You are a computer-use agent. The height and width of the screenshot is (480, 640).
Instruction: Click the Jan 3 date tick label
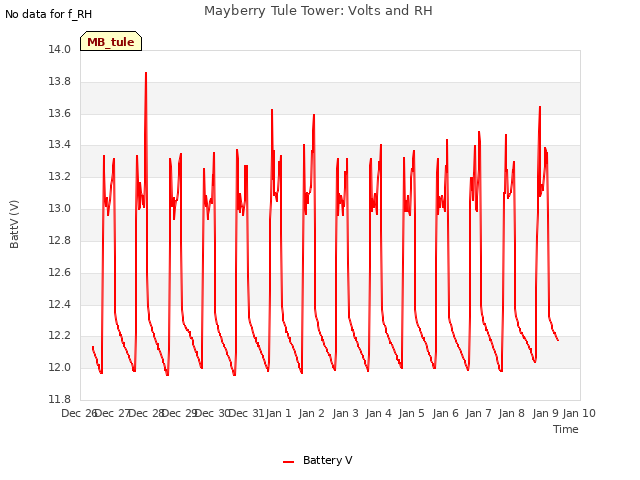[x=345, y=413]
